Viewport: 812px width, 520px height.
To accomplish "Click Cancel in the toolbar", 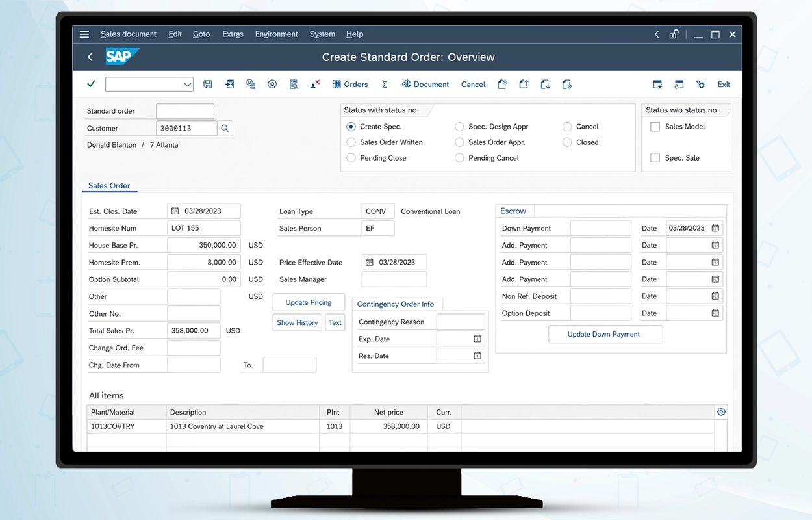I will (474, 84).
